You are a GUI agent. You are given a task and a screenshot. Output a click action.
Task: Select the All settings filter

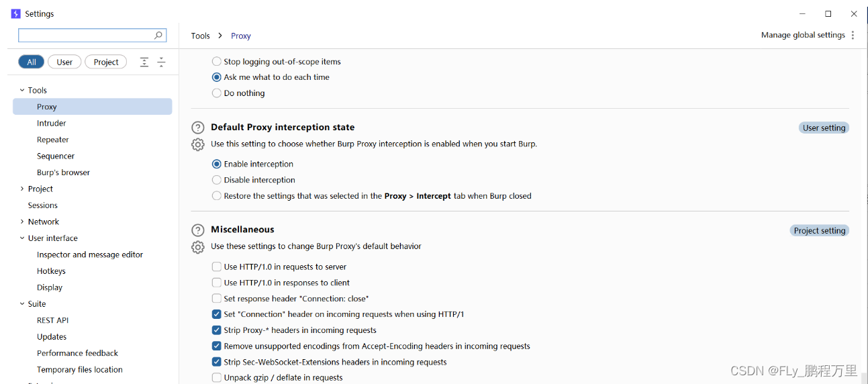32,62
